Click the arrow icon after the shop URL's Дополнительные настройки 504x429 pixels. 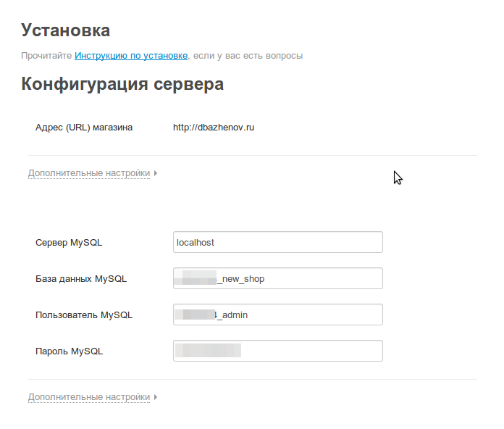click(x=156, y=173)
